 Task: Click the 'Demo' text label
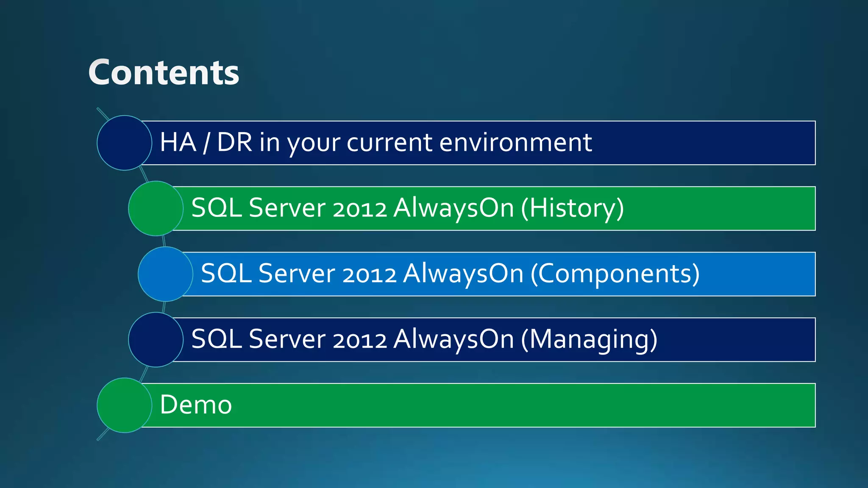tap(196, 405)
